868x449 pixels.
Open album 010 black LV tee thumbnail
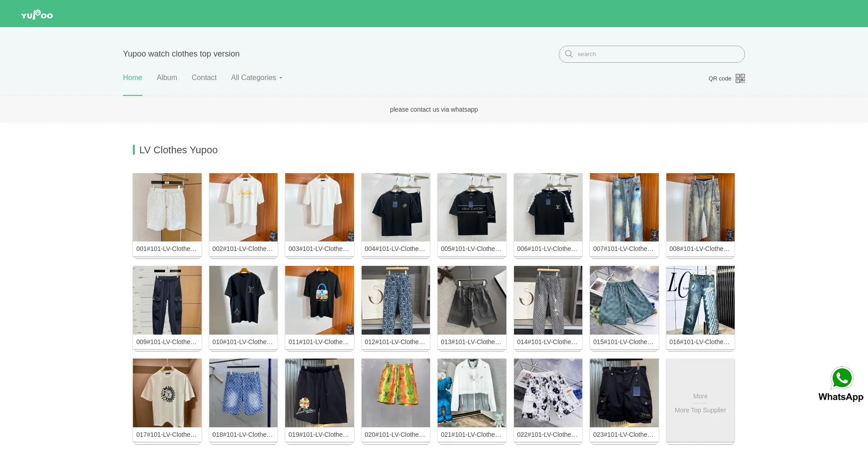click(243, 300)
